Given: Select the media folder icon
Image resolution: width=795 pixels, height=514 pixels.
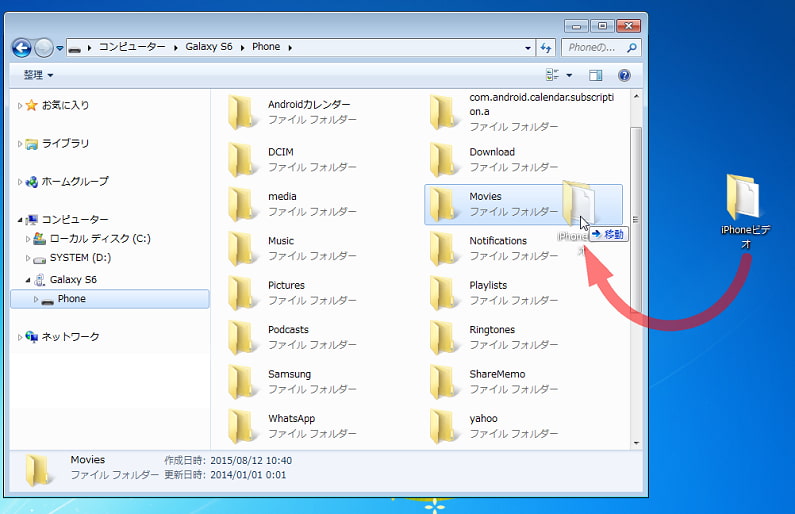Looking at the screenshot, I should coord(241,204).
